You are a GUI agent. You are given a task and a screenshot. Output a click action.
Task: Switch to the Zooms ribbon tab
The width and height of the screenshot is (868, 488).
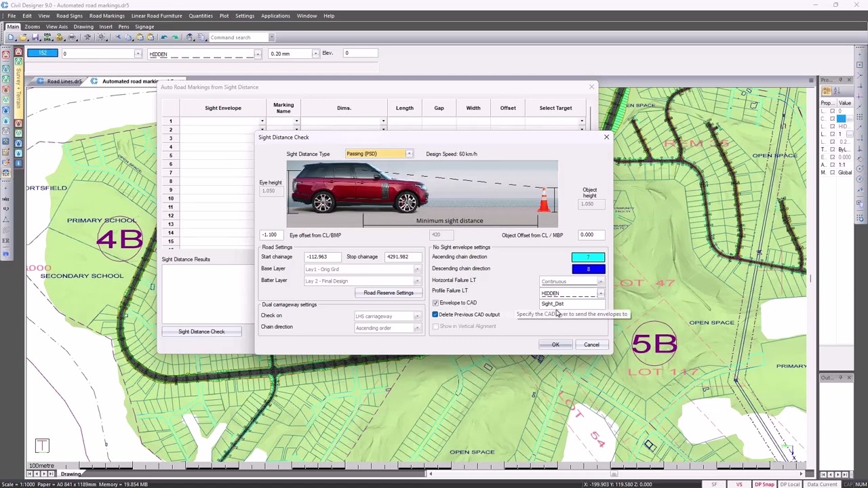pyautogui.click(x=32, y=26)
